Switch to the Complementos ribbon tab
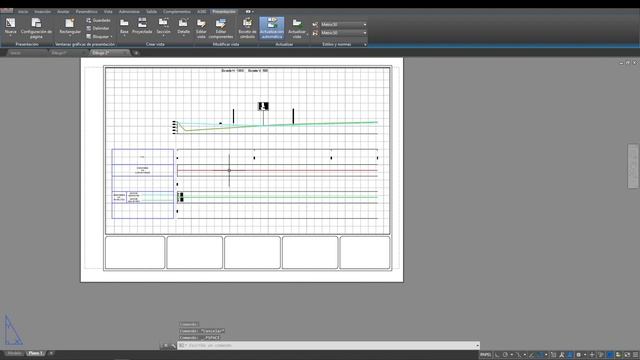 coord(177,11)
